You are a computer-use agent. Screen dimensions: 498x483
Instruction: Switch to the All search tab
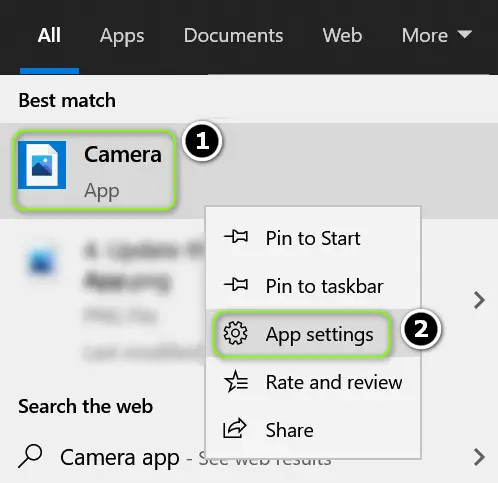[49, 35]
